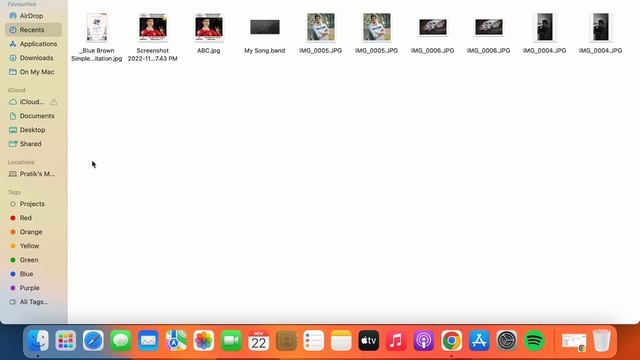
Task: Launch Google Chrome from the Dock
Action: click(451, 340)
